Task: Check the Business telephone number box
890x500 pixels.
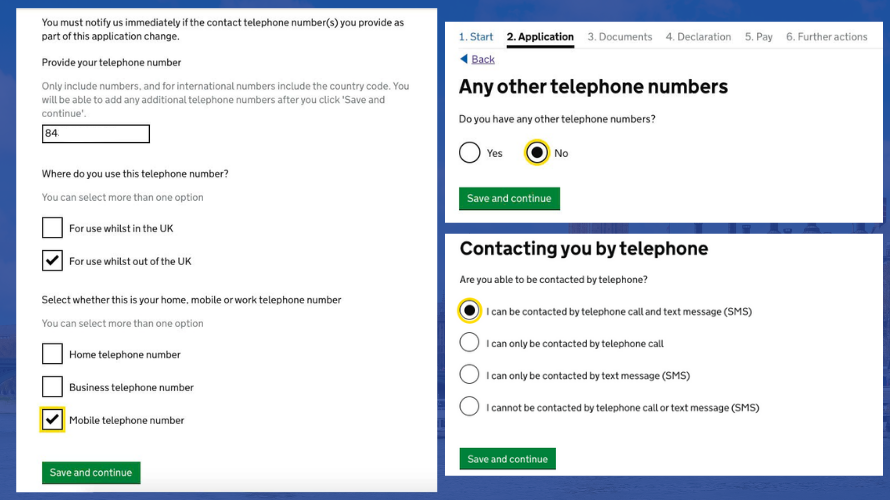Action: click(52, 386)
